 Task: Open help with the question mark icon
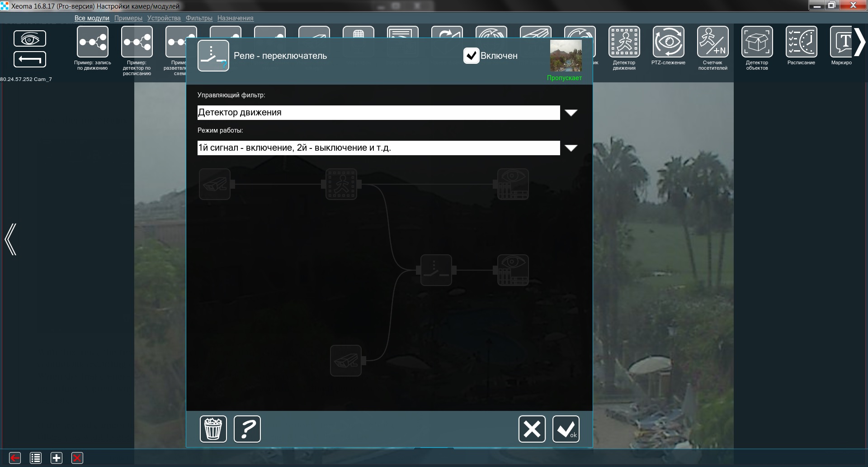(x=247, y=429)
